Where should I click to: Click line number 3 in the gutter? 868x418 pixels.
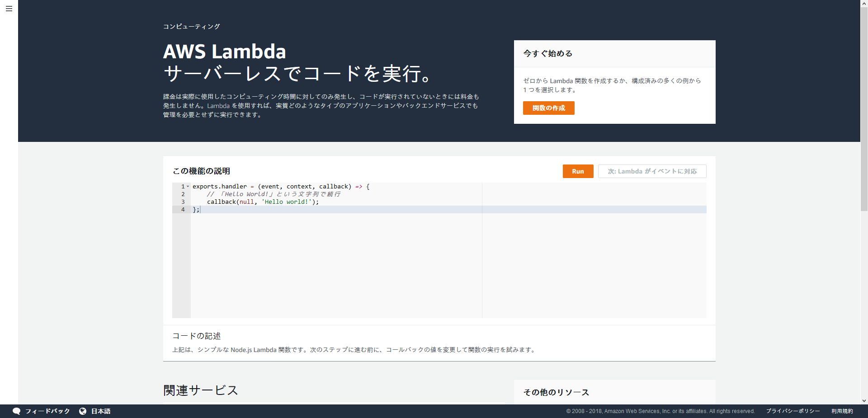[183, 202]
